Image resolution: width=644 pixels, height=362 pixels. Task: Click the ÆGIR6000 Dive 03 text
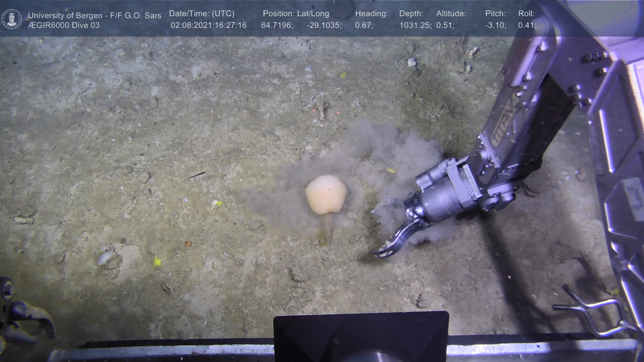64,25
